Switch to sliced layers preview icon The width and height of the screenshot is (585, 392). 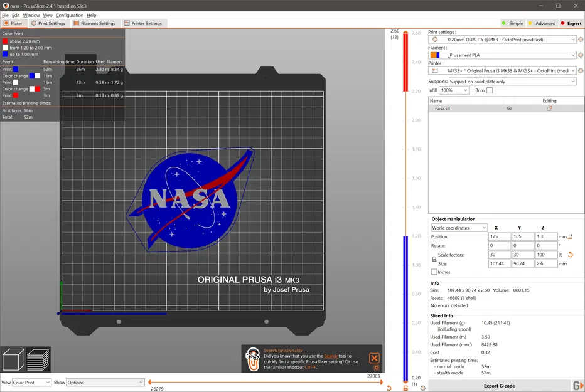click(38, 360)
